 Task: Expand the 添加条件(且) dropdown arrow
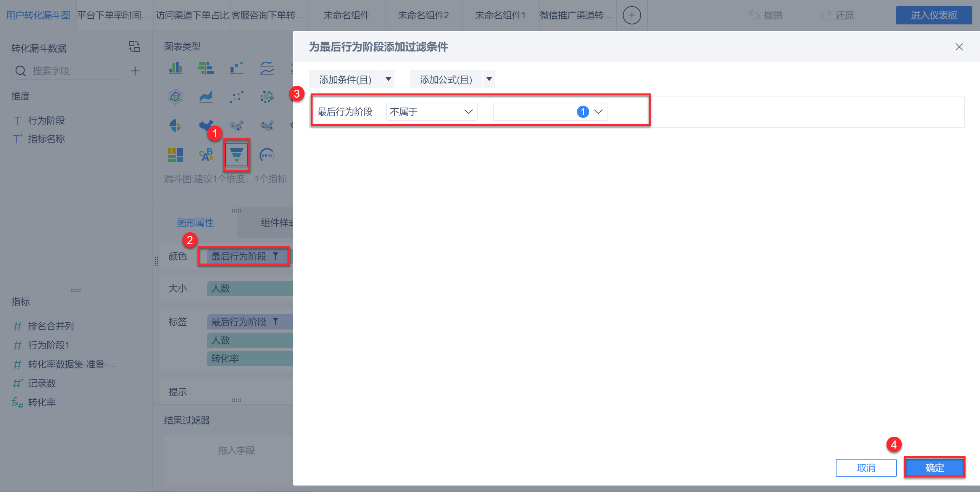click(x=388, y=79)
